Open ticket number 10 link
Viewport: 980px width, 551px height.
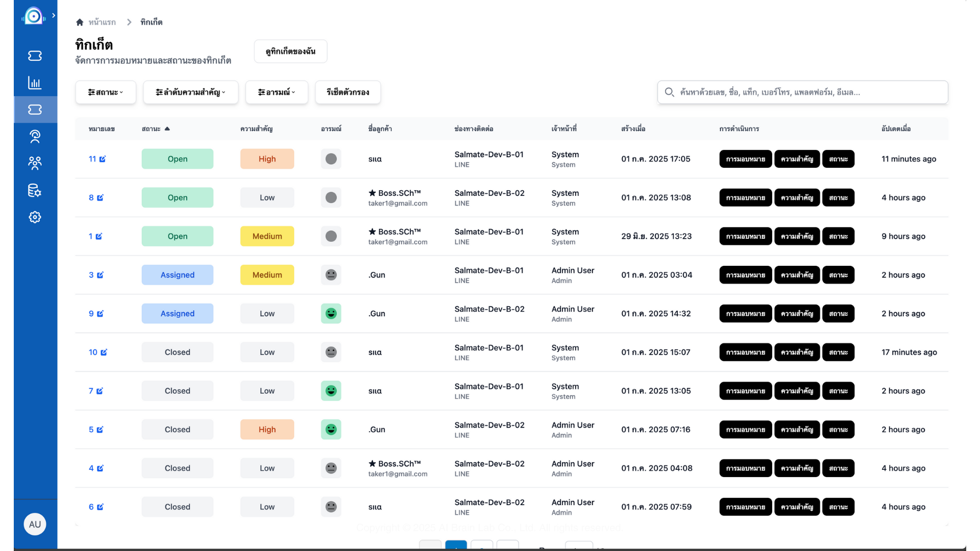(x=93, y=353)
